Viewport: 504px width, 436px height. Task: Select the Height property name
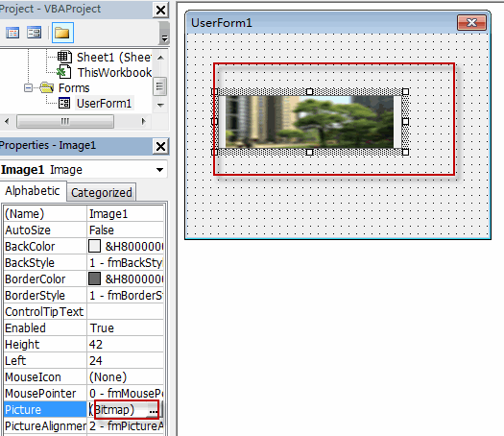click(45, 345)
